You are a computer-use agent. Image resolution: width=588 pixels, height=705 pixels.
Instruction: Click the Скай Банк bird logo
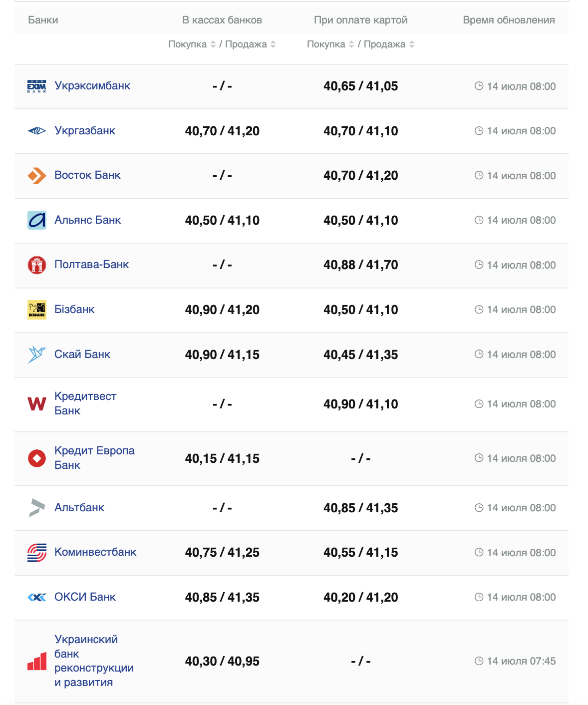pyautogui.click(x=36, y=354)
